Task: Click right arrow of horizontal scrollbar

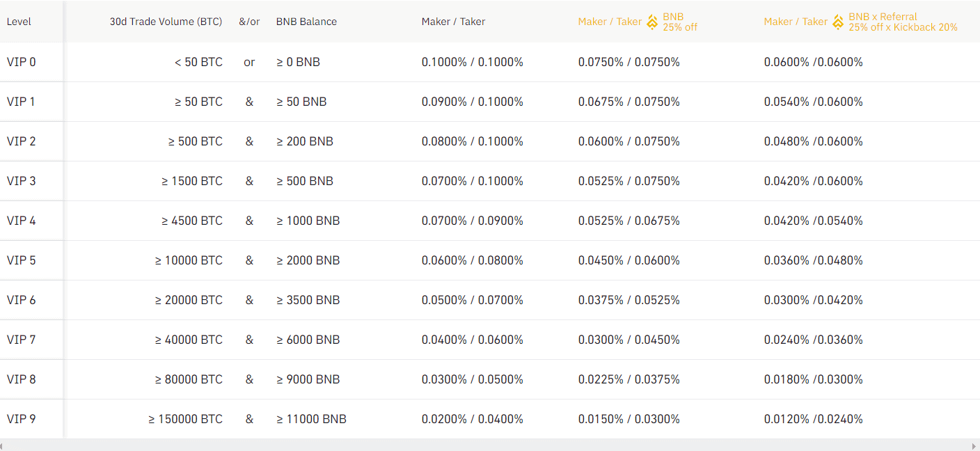Action: (x=976, y=445)
